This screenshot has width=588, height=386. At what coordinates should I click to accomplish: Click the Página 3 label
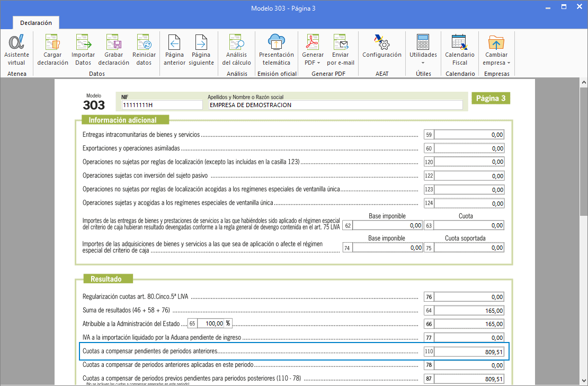pyautogui.click(x=491, y=99)
